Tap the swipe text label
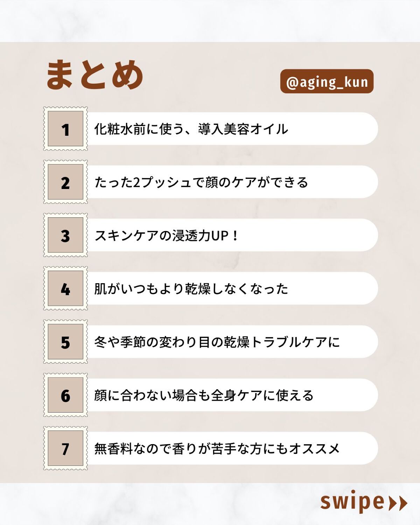Screen dimensions: 420x525 (x=352, y=502)
